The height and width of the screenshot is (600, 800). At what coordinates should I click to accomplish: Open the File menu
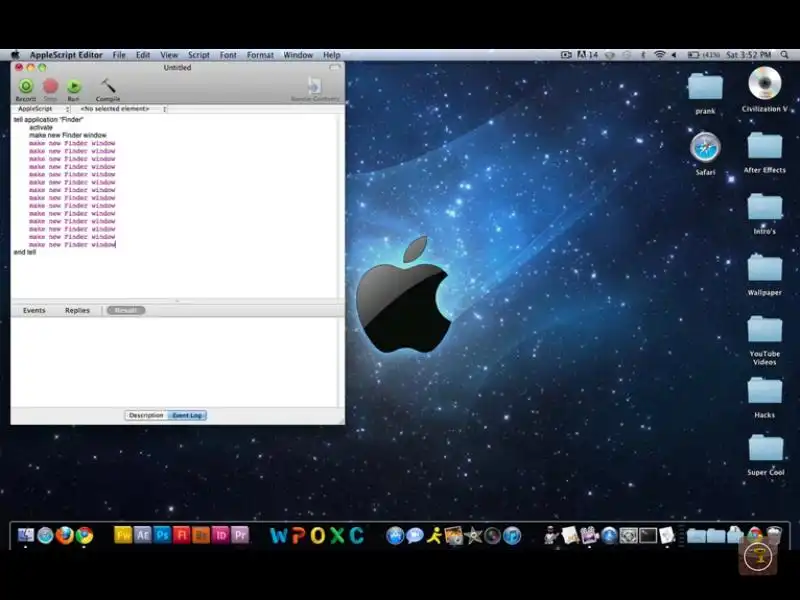[x=119, y=55]
